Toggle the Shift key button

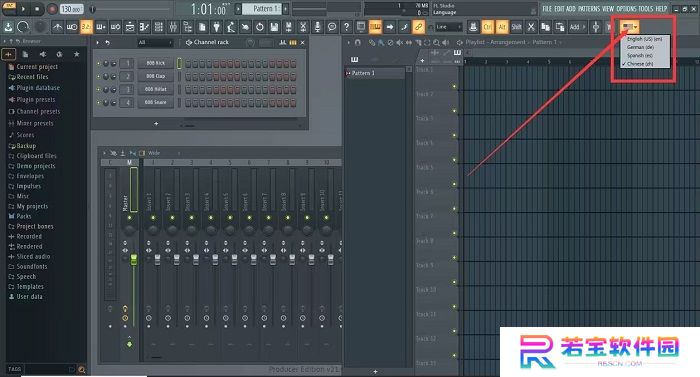[517, 27]
